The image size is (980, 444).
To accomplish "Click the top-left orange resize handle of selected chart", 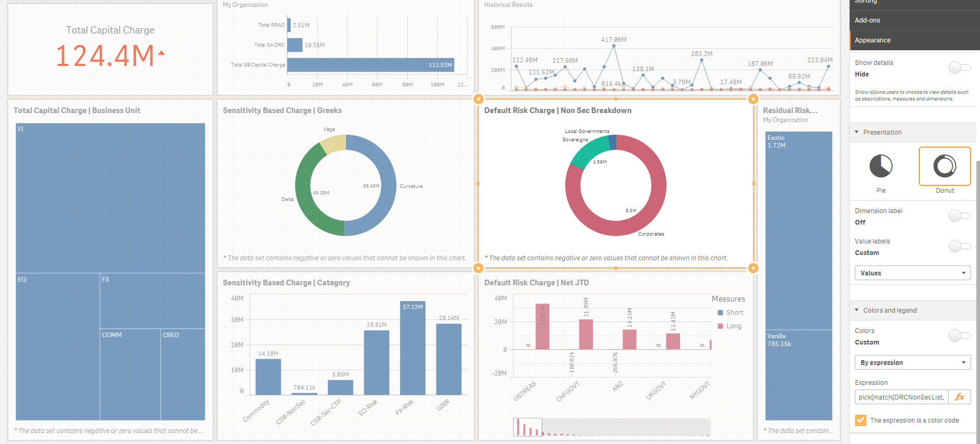I will 478,99.
